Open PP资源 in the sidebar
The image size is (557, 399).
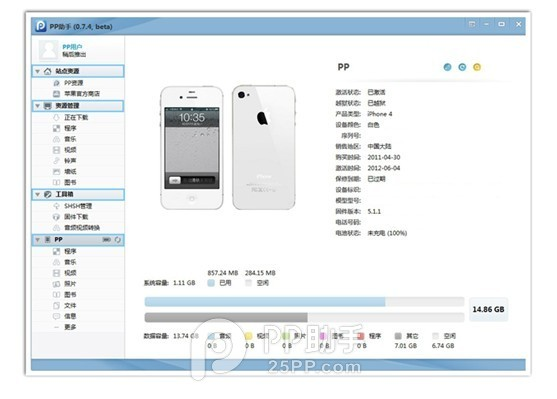[74, 83]
